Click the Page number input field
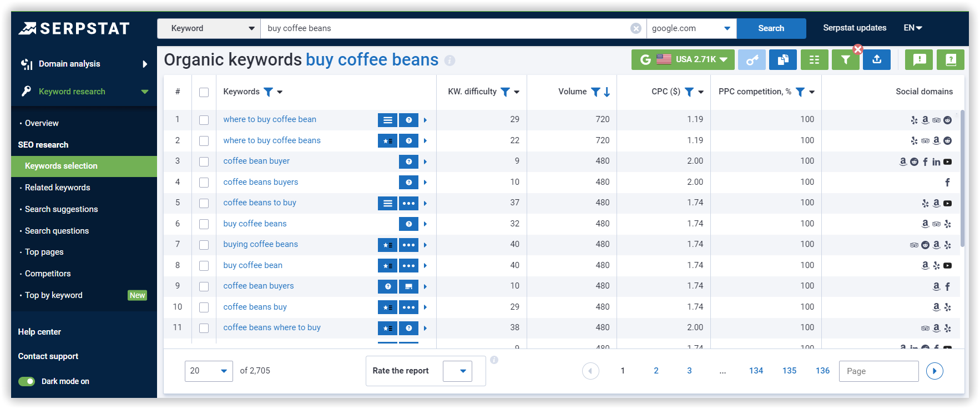 click(879, 371)
